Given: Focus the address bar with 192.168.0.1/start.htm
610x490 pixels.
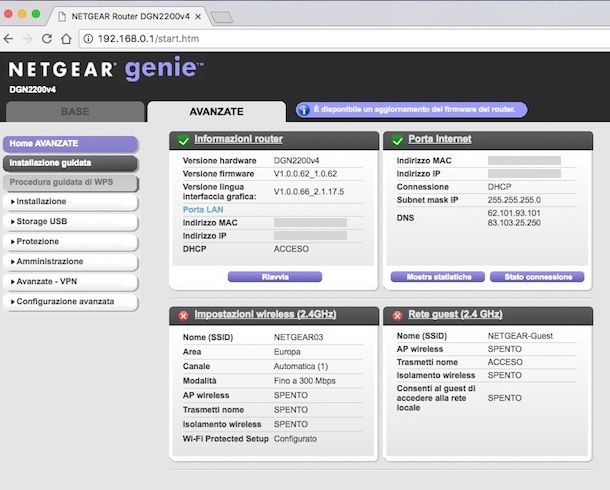Looking at the screenshot, I should click(x=344, y=38).
